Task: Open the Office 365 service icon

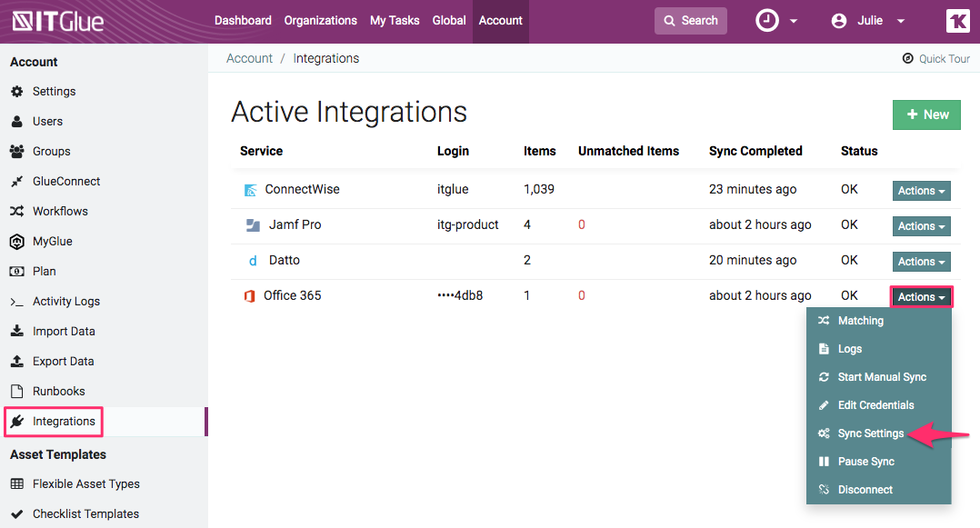Action: tap(249, 295)
